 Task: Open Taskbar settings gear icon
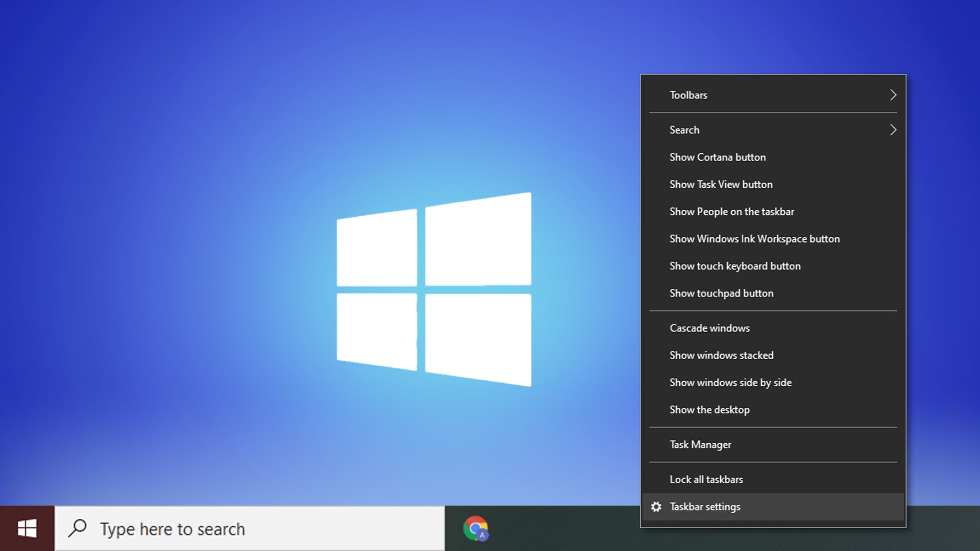(656, 506)
